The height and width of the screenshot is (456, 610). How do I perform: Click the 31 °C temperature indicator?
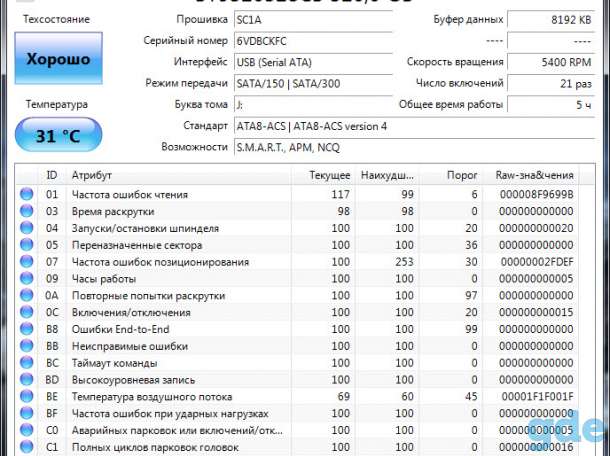click(58, 135)
